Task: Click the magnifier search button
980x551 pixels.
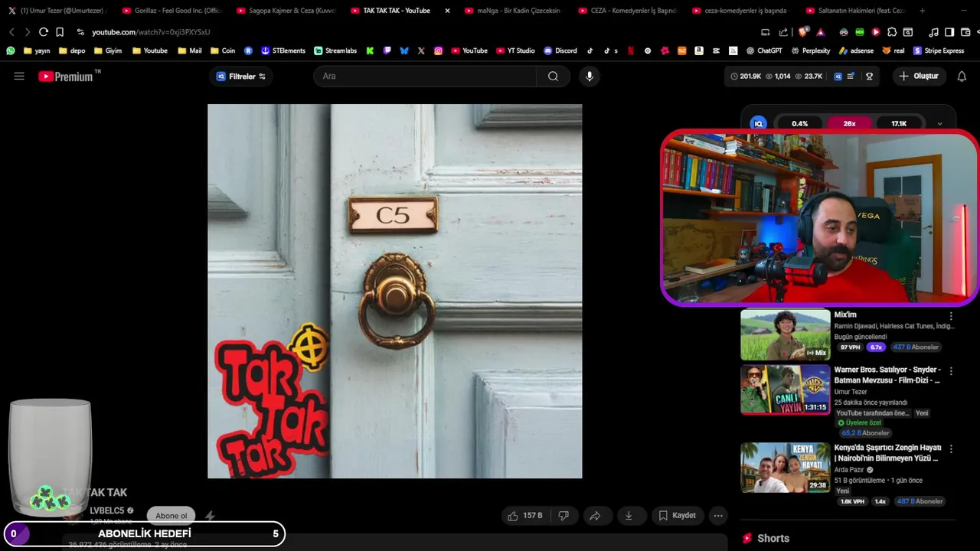Action: 553,77
